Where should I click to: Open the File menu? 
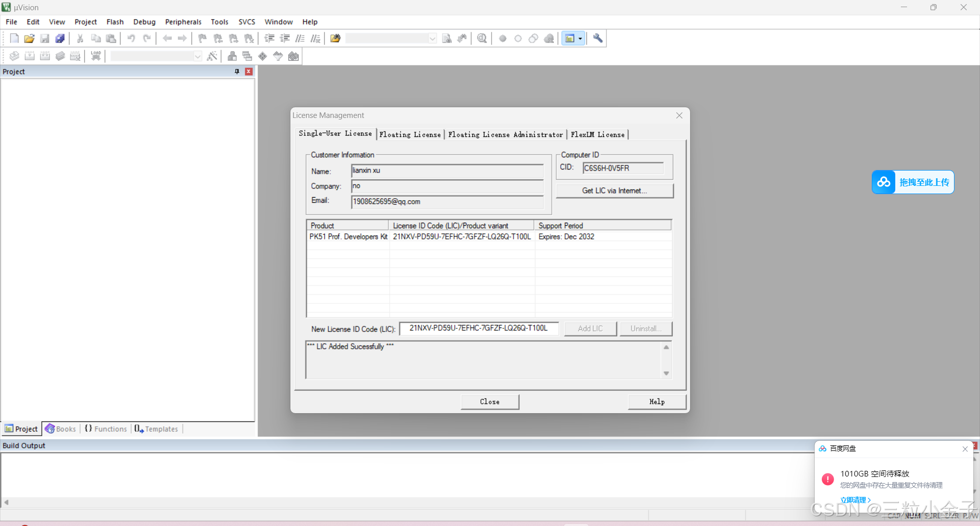(11, 22)
